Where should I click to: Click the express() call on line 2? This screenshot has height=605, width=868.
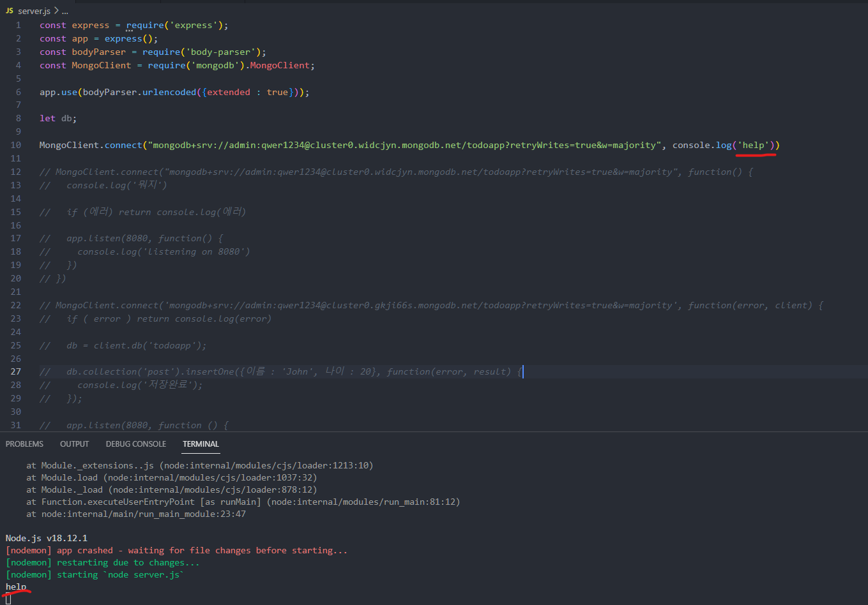click(x=131, y=39)
